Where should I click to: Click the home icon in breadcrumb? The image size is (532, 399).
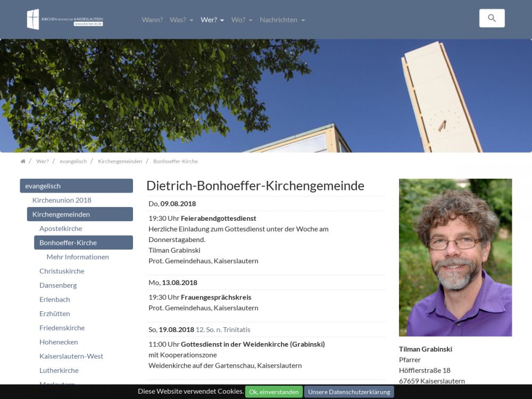pyautogui.click(x=23, y=161)
